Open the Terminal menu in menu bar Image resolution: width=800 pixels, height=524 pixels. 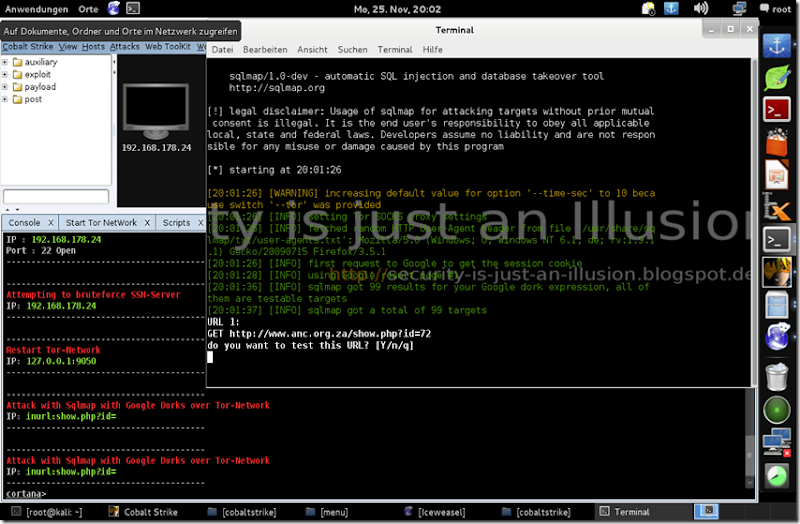394,49
